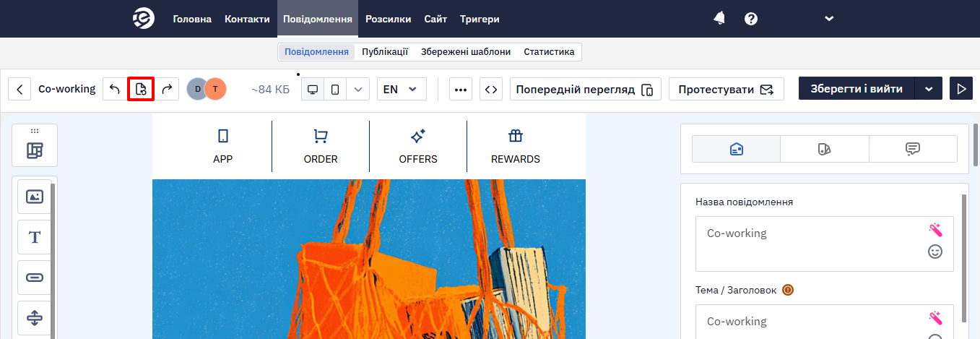Click the Попередній перегляд button
Screen dimensions: 980x339
coord(586,90)
